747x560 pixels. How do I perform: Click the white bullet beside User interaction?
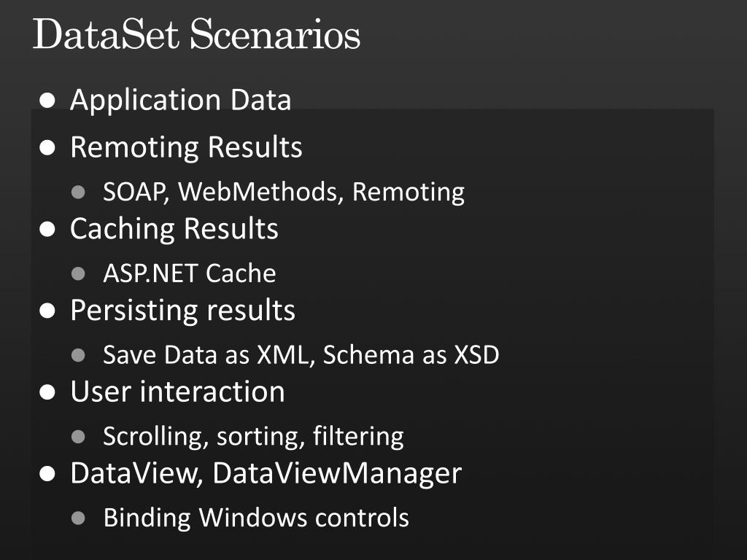pyautogui.click(x=47, y=392)
